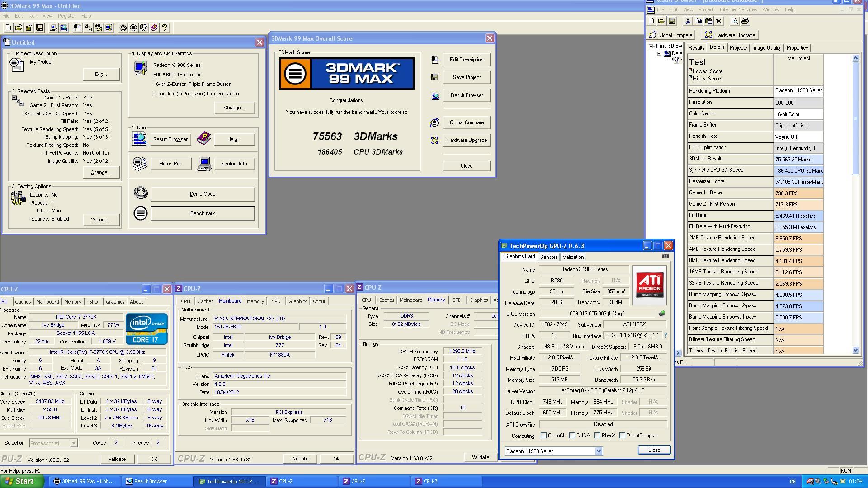868x488 pixels.
Task: Click Cut scissors icon in Result Browser
Action: [688, 21]
